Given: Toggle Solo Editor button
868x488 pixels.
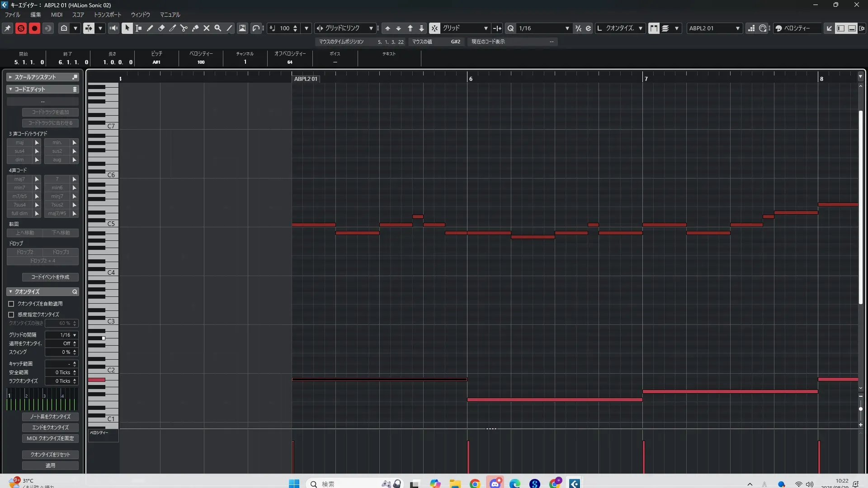Looking at the screenshot, I should tap(21, 28).
